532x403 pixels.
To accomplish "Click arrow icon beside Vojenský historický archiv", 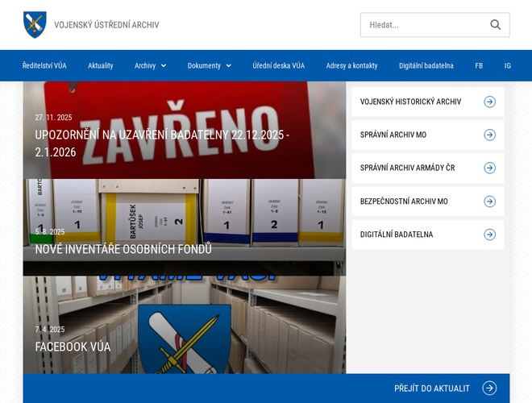I will pyautogui.click(x=489, y=102).
